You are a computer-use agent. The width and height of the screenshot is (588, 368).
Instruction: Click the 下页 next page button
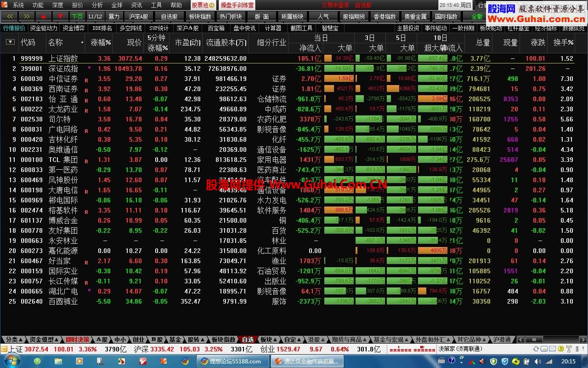point(77,16)
